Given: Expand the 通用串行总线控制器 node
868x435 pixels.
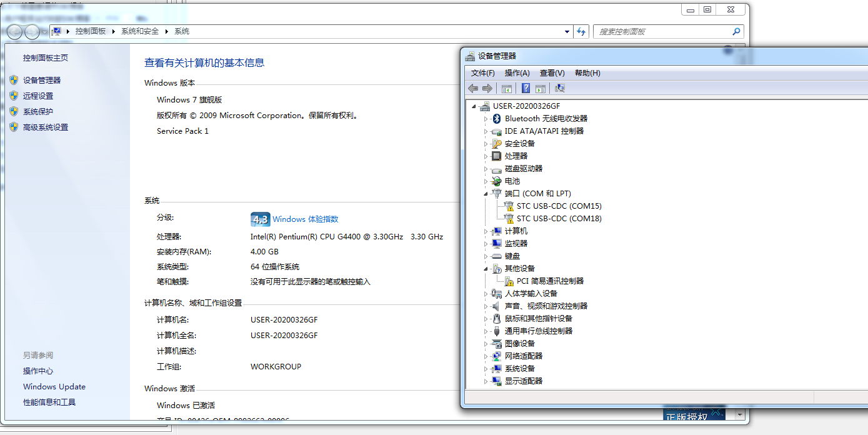Looking at the screenshot, I should click(486, 331).
